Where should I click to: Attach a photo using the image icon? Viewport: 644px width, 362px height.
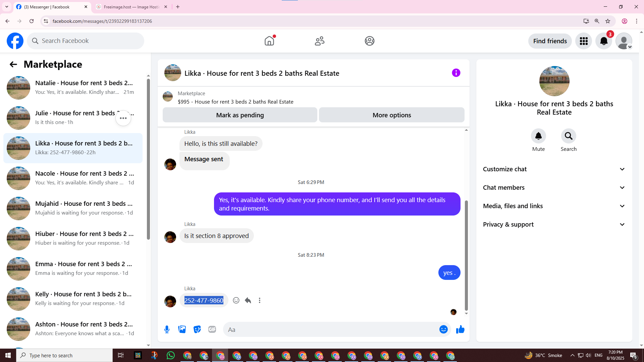[x=182, y=329]
